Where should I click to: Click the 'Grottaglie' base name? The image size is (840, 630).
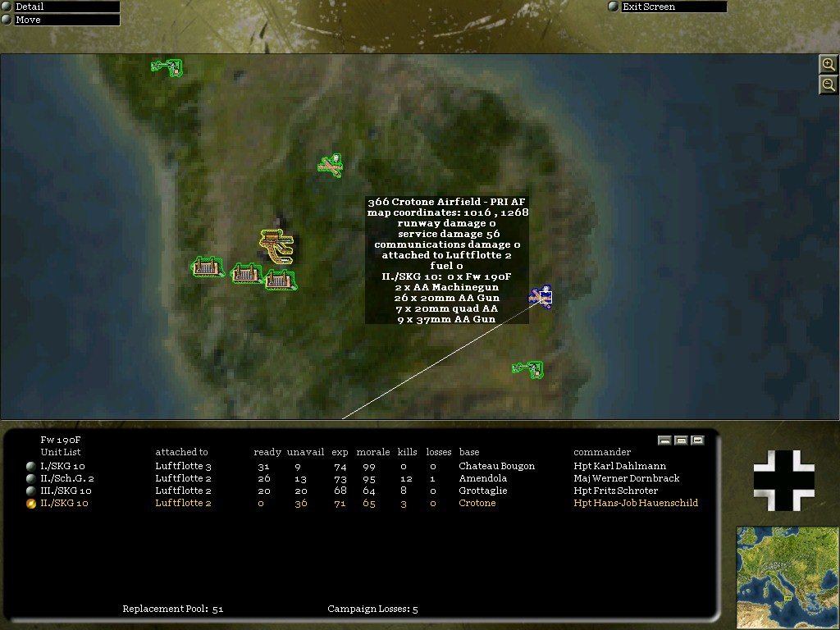coord(482,491)
